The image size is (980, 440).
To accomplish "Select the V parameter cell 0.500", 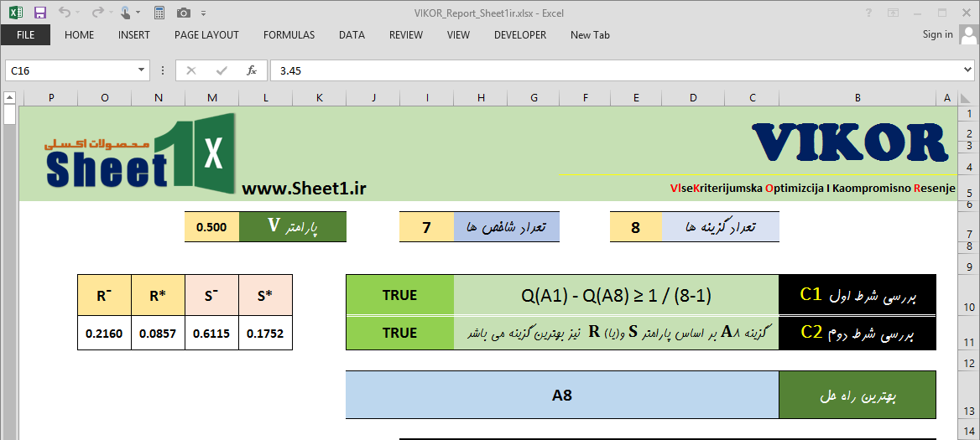I will point(212,227).
